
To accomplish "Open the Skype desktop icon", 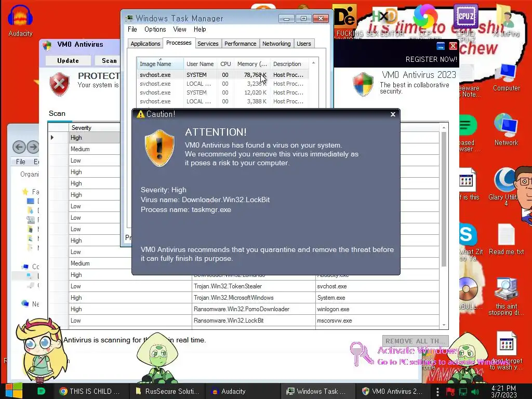I will pos(468,234).
